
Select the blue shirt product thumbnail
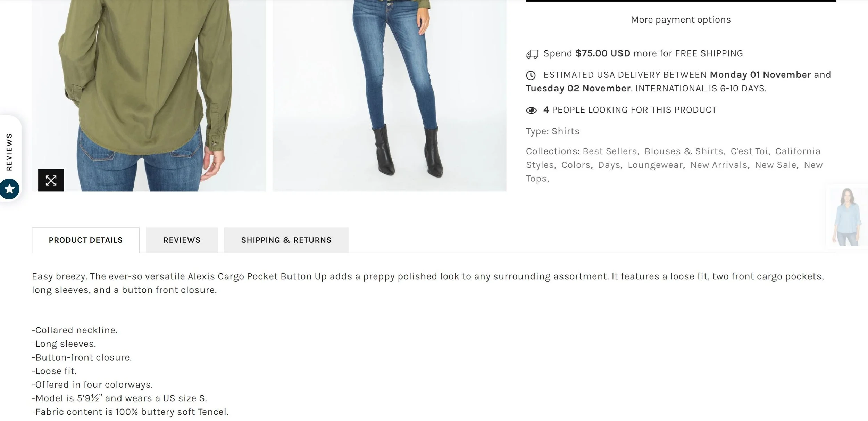pos(847,217)
